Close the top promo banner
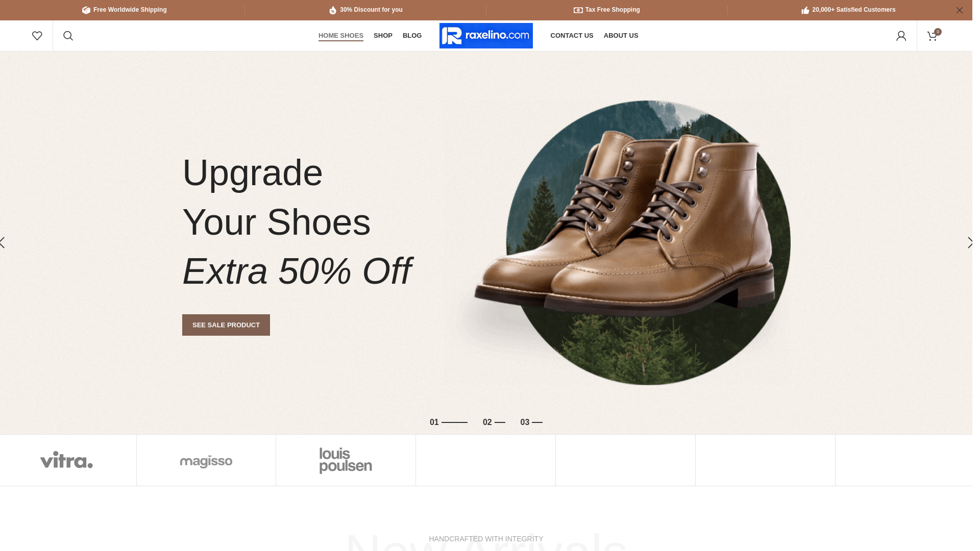 pos(960,10)
